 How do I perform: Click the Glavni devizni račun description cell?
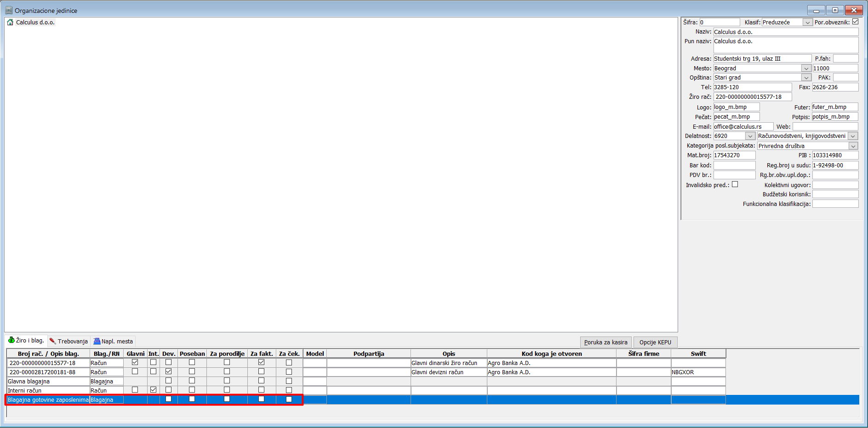click(449, 372)
